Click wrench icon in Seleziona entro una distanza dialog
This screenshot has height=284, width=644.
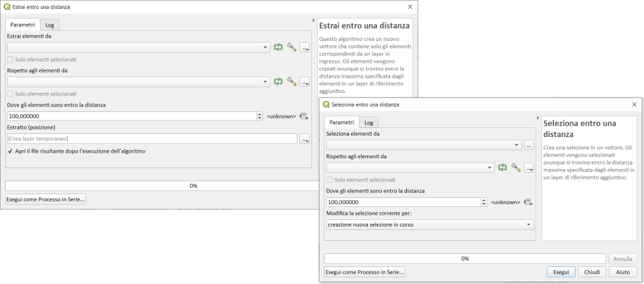(x=515, y=168)
